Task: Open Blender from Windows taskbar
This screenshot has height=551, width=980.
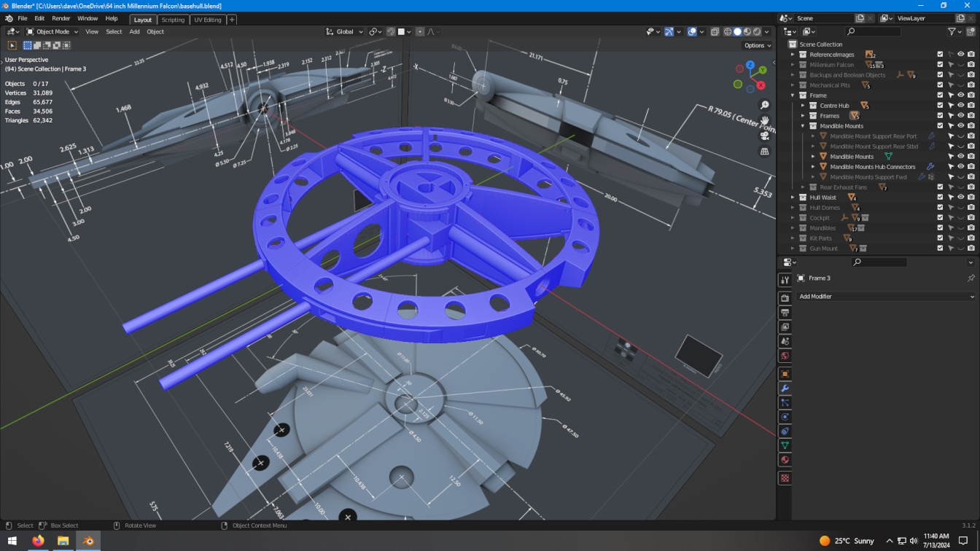Action: (88, 541)
